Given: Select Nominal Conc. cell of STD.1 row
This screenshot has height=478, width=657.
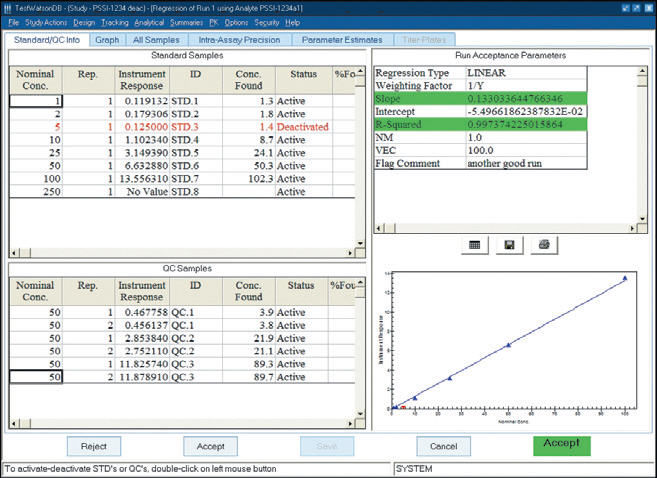Looking at the screenshot, I should pos(36,100).
